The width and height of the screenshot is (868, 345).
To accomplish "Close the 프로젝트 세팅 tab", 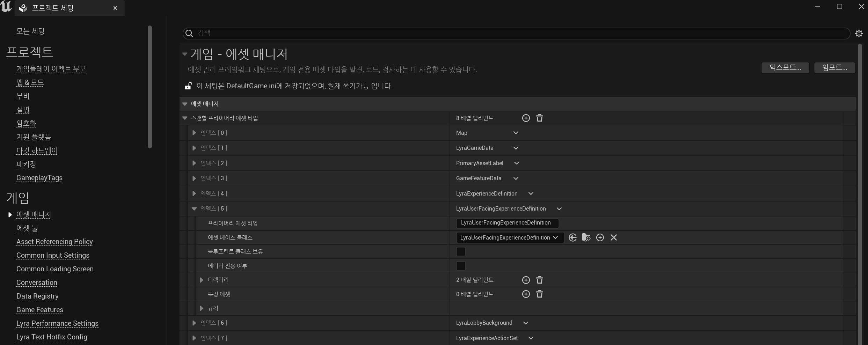I will coord(115,8).
